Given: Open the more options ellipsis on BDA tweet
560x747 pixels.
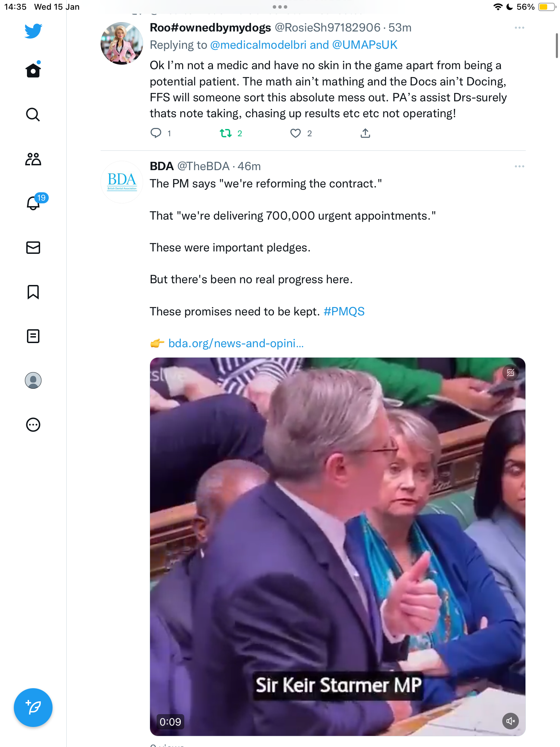Looking at the screenshot, I should point(519,166).
